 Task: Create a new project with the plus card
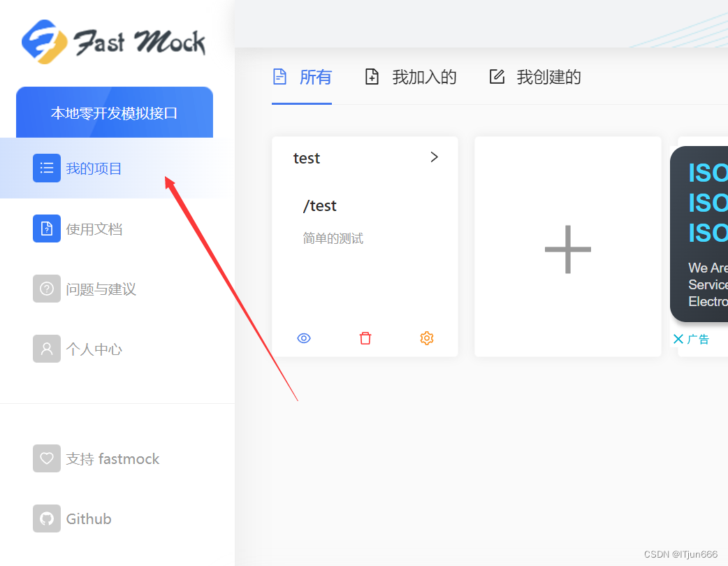567,247
